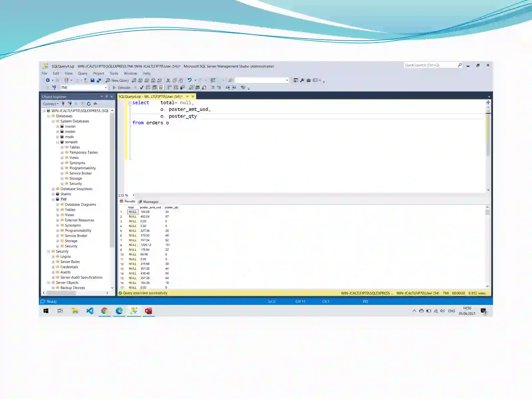Click the poster_amt_usd column header
The width and height of the screenshot is (532, 399).
(151, 207)
